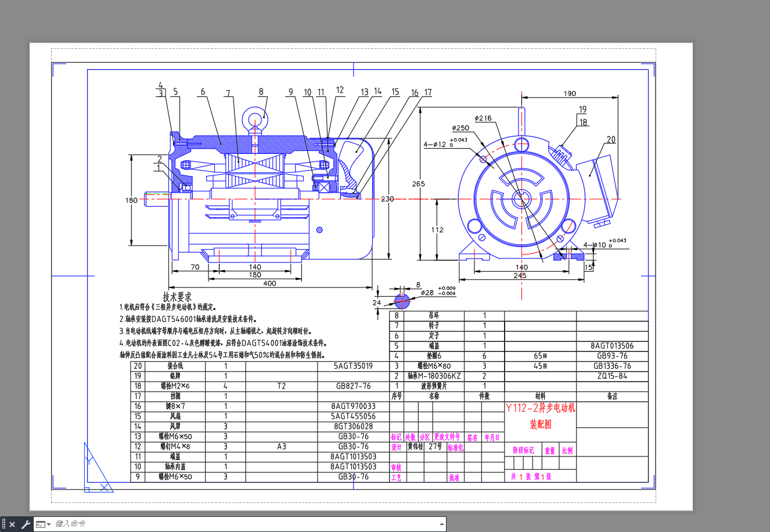This screenshot has height=532, width=770.
Task: Select the part name 螺栓M6×80
Action: 434,366
